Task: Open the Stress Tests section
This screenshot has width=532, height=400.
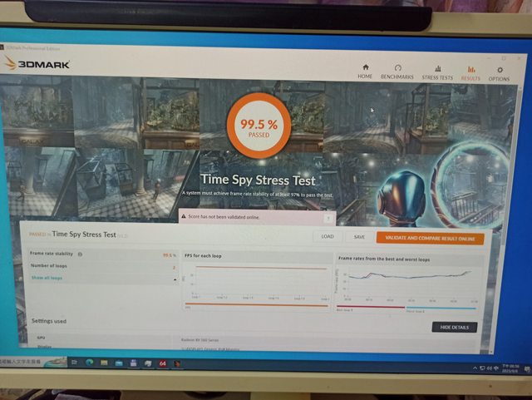Action: (x=437, y=72)
